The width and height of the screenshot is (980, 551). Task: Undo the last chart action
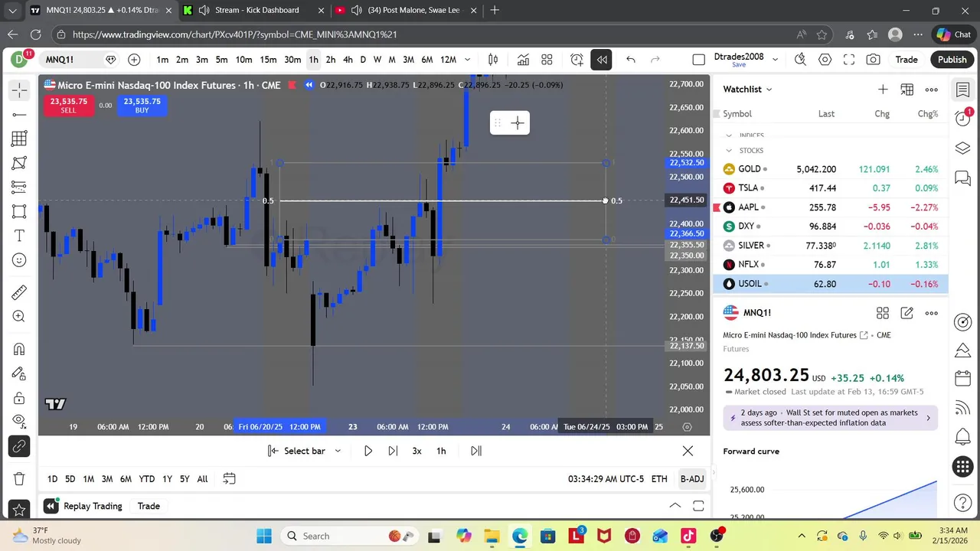(x=631, y=60)
